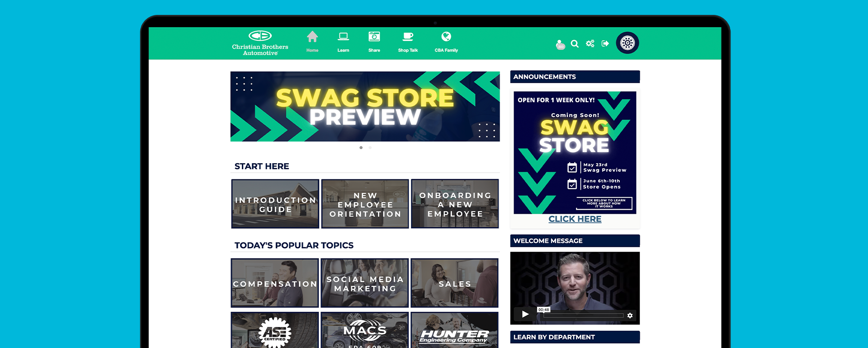
Task: Open the Social Media Marketing tile
Action: point(365,283)
